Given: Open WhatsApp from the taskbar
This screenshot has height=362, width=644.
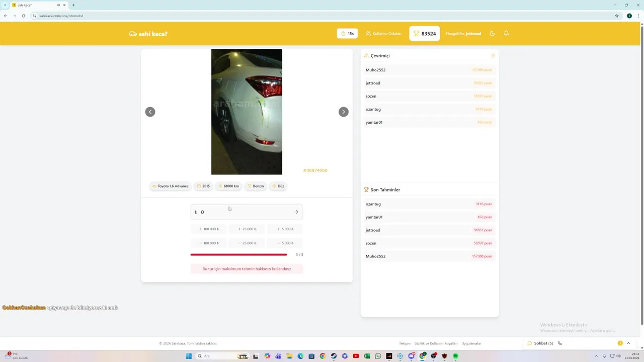Looking at the screenshot, I should [x=378, y=356].
